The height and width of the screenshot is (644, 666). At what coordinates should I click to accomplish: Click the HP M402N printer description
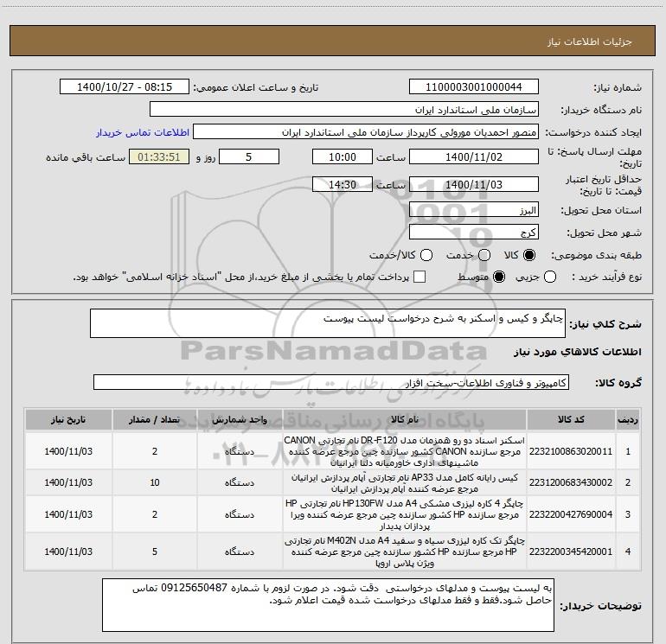pyautogui.click(x=405, y=552)
